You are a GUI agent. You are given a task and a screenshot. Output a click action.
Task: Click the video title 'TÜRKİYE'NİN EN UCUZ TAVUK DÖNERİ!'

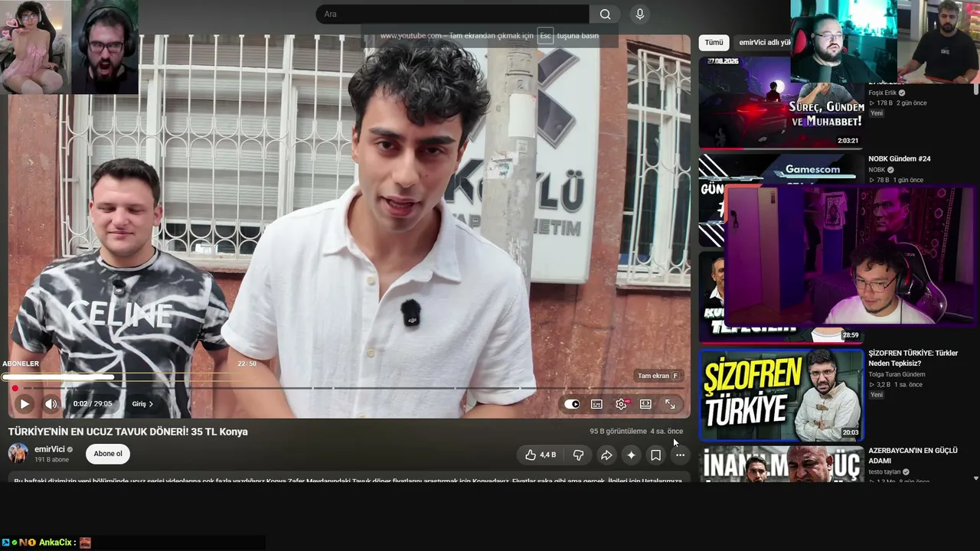pyautogui.click(x=128, y=432)
